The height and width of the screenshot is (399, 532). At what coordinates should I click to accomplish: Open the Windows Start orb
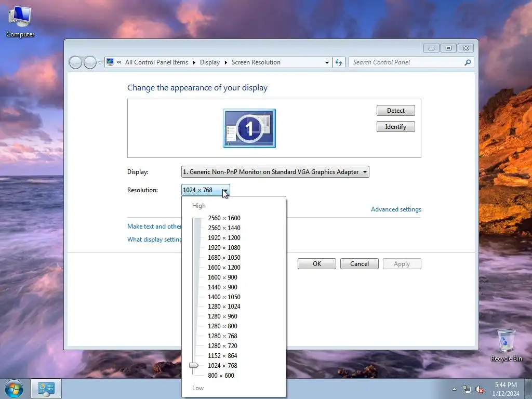tap(14, 389)
